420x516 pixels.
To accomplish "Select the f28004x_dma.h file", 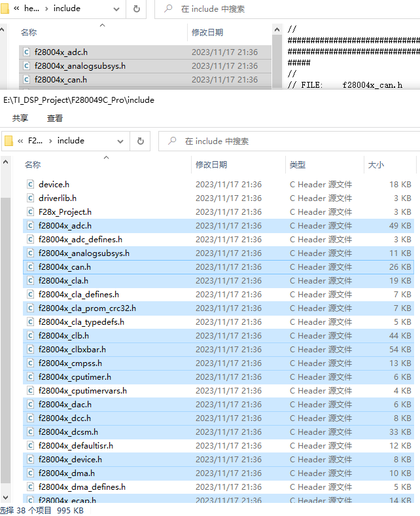I will (x=219, y=473).
